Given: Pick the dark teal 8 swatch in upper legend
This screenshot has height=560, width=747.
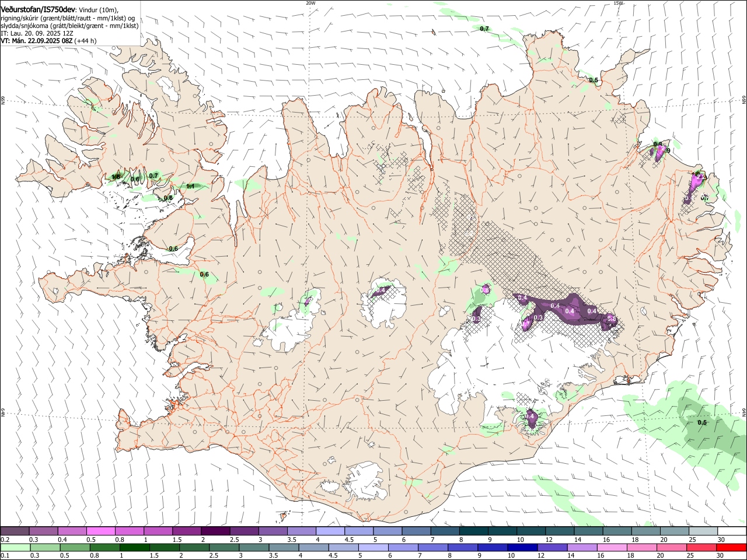Looking at the screenshot, I should (473, 531).
